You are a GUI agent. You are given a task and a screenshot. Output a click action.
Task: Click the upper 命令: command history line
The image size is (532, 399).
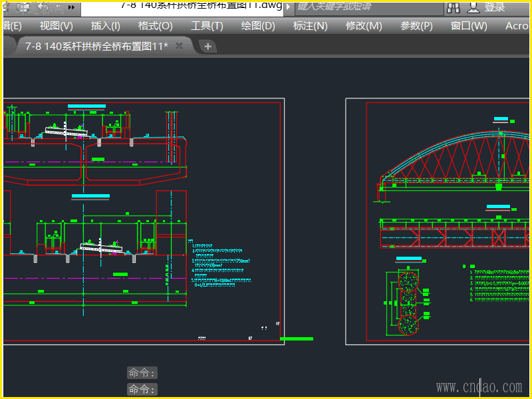point(142,372)
